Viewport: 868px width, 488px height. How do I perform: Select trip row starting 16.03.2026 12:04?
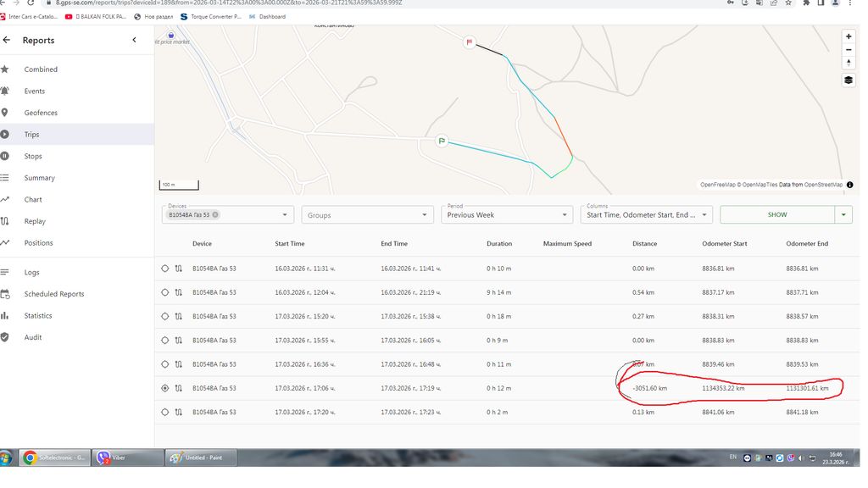[x=165, y=292]
